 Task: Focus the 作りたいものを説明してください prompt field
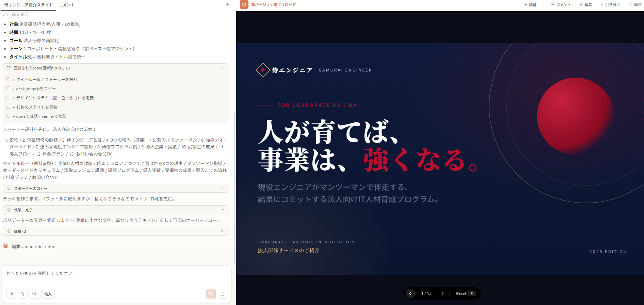tap(116, 274)
